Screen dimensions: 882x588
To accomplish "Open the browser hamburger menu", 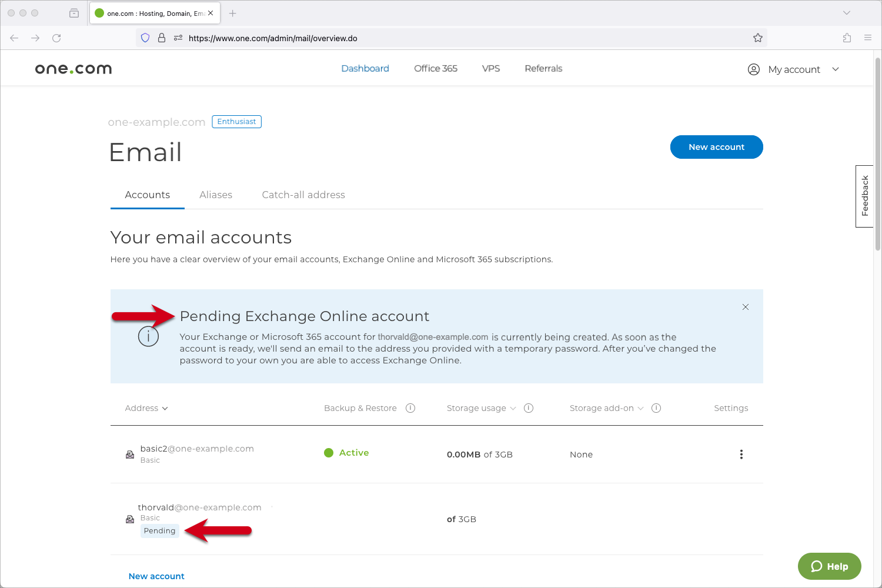I will pos(867,38).
